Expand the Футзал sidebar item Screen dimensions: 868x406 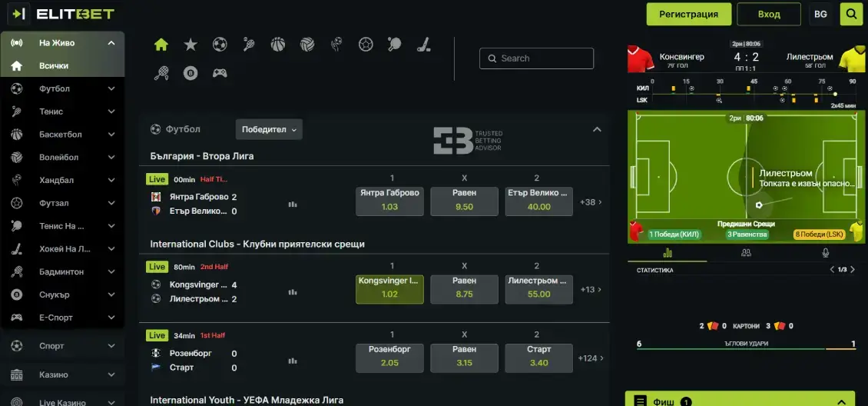pos(111,203)
